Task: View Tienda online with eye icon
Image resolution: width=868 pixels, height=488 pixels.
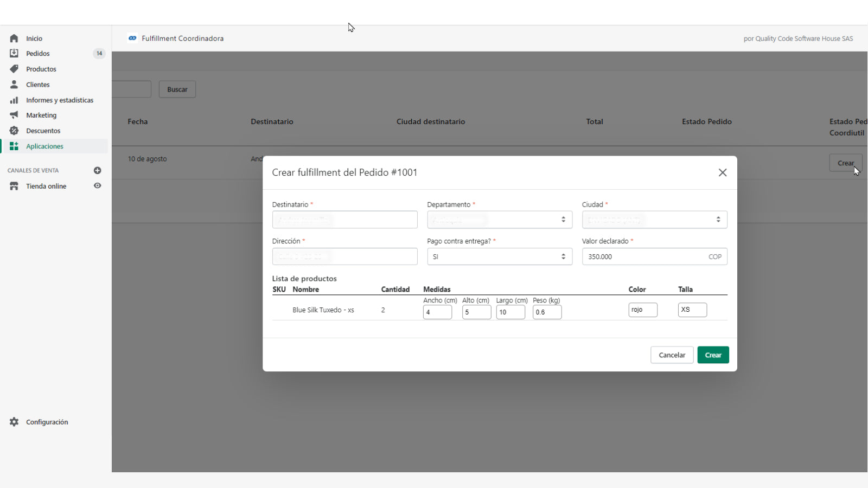Action: point(98,186)
